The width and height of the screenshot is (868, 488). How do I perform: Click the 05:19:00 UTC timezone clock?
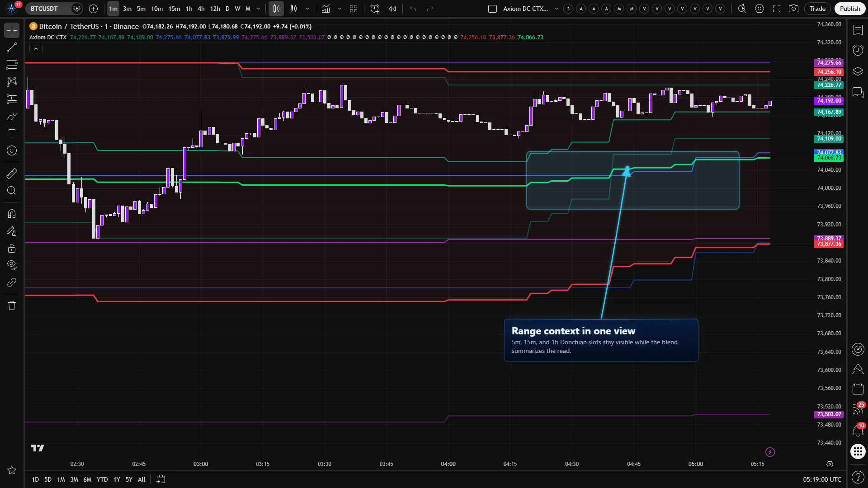822,479
